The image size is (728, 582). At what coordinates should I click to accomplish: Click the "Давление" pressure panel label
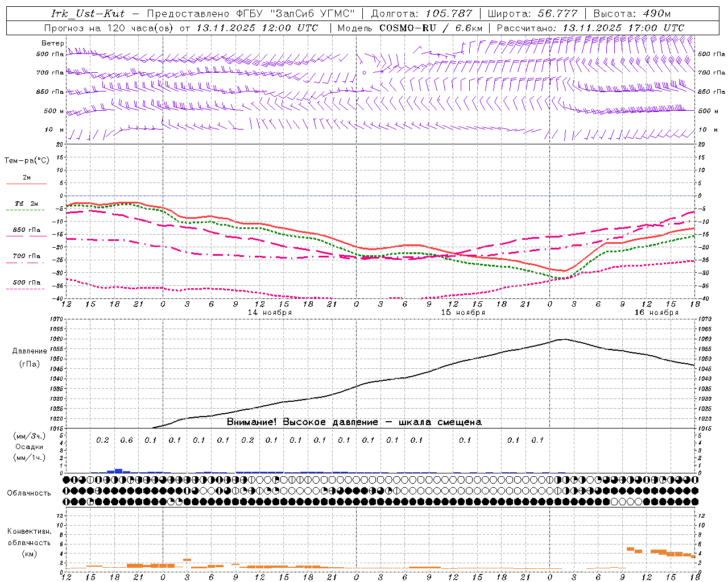pyautogui.click(x=30, y=351)
